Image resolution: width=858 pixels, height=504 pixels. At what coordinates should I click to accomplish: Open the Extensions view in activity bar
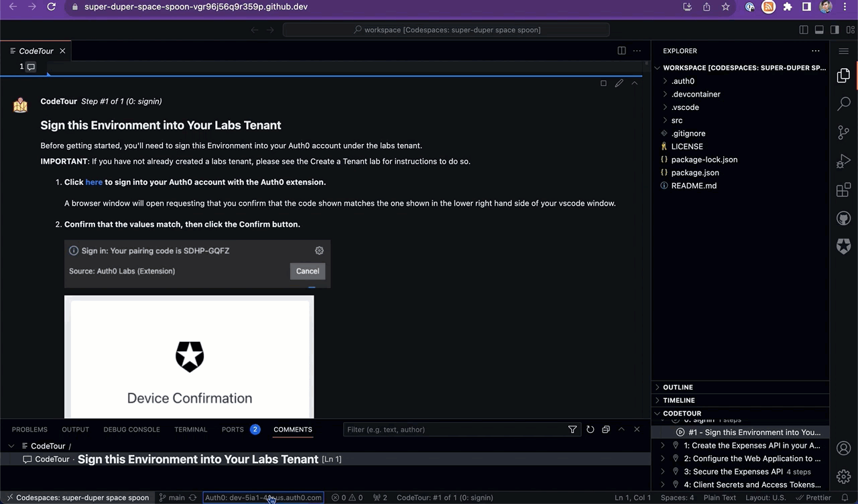pos(843,190)
